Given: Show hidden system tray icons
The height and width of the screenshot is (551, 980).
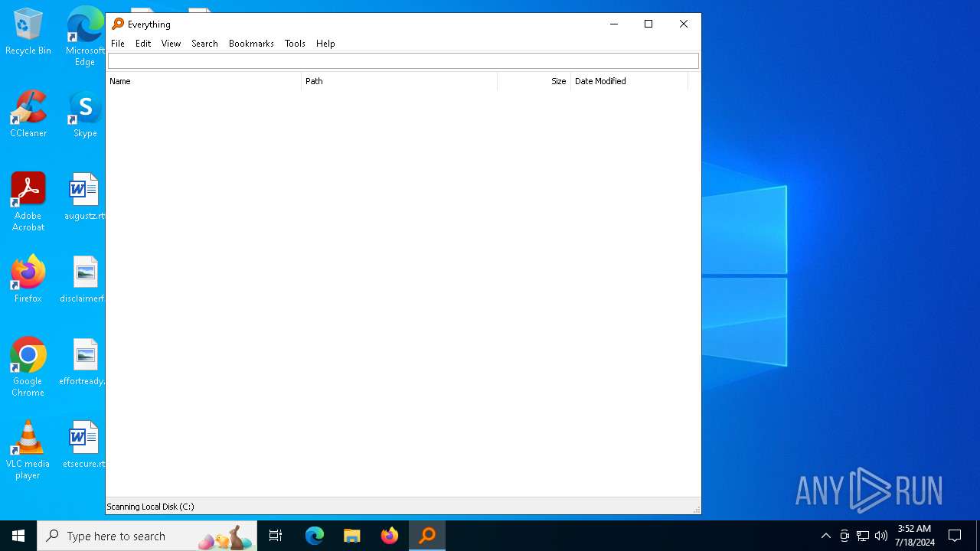Looking at the screenshot, I should (x=826, y=536).
